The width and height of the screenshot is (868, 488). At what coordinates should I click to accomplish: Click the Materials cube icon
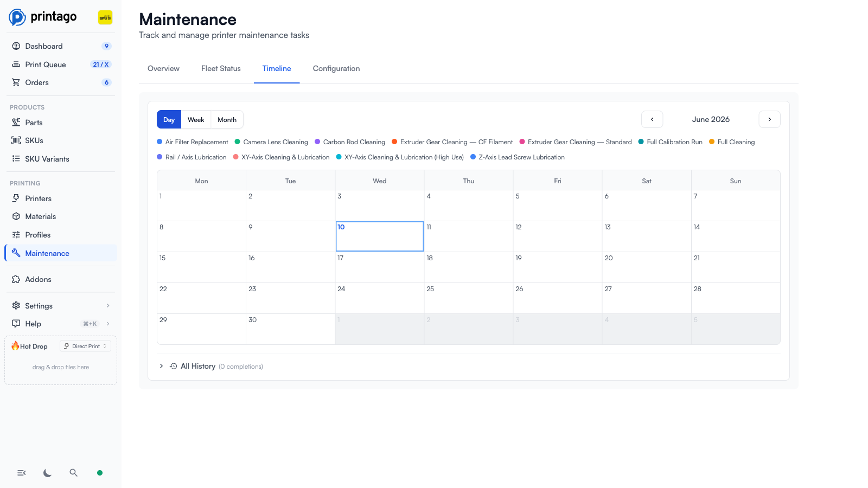pos(16,216)
